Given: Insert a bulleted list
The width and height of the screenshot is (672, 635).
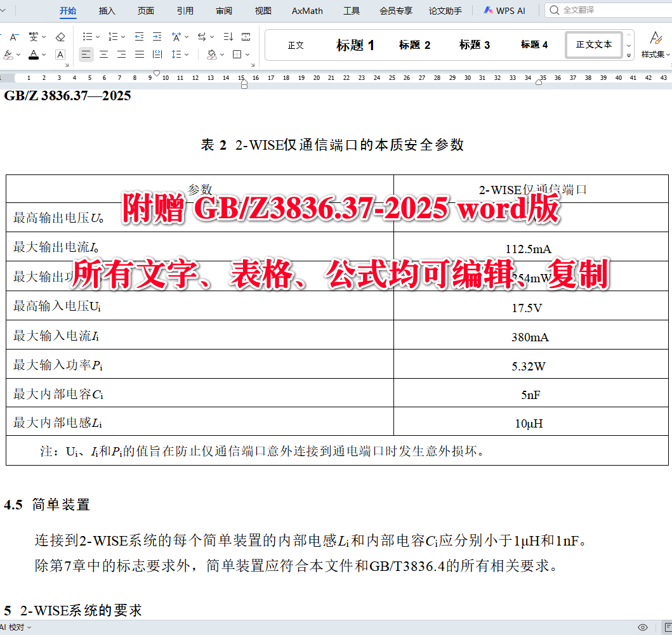Looking at the screenshot, I should pyautogui.click(x=88, y=37).
